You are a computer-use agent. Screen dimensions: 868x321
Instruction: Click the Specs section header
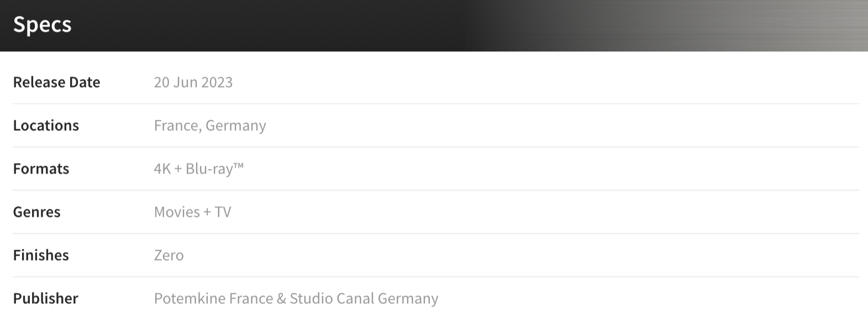(434, 25)
